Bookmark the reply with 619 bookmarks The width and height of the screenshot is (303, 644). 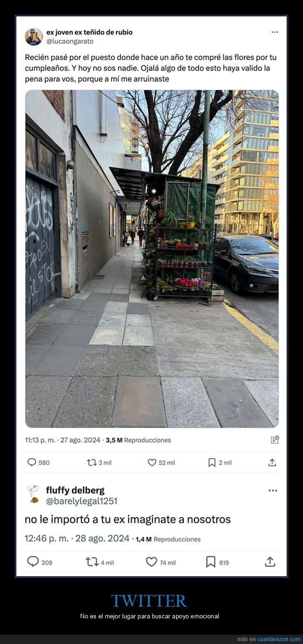(x=211, y=562)
